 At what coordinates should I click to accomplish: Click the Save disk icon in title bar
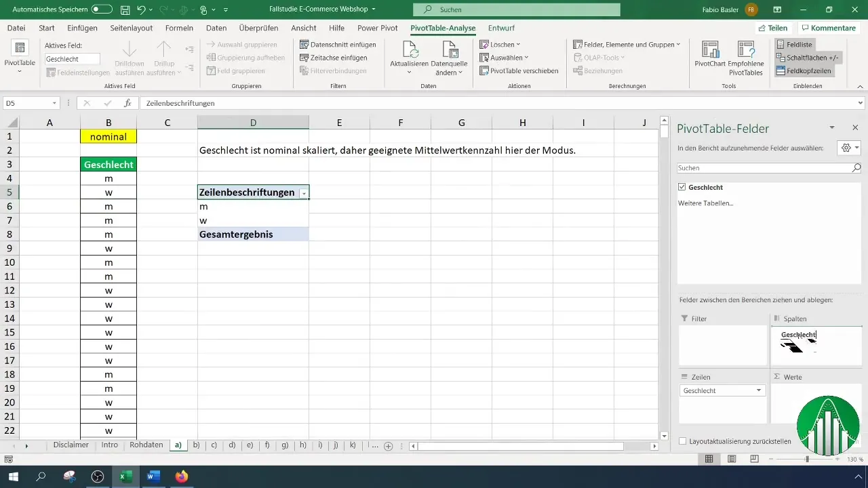tap(125, 10)
